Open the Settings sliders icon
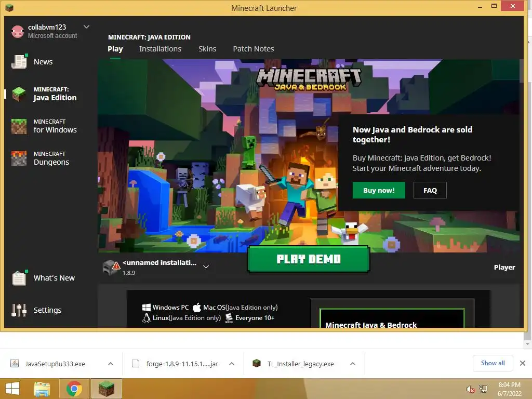 [19, 310]
